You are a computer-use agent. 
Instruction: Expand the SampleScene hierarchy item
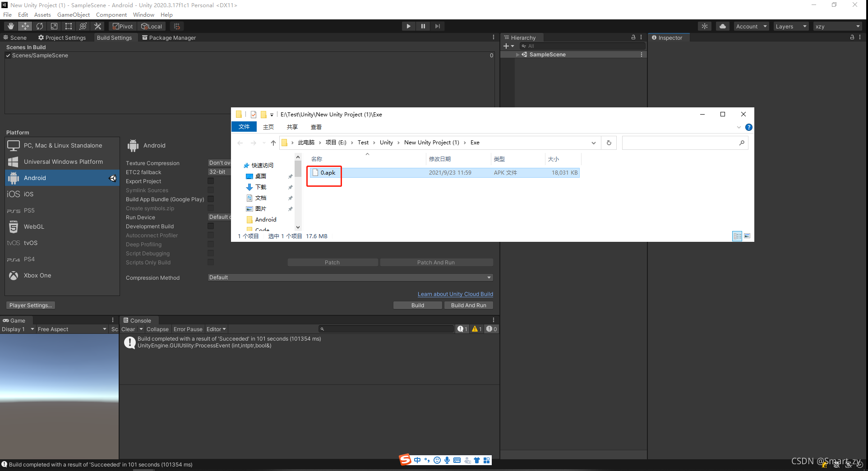click(x=517, y=55)
